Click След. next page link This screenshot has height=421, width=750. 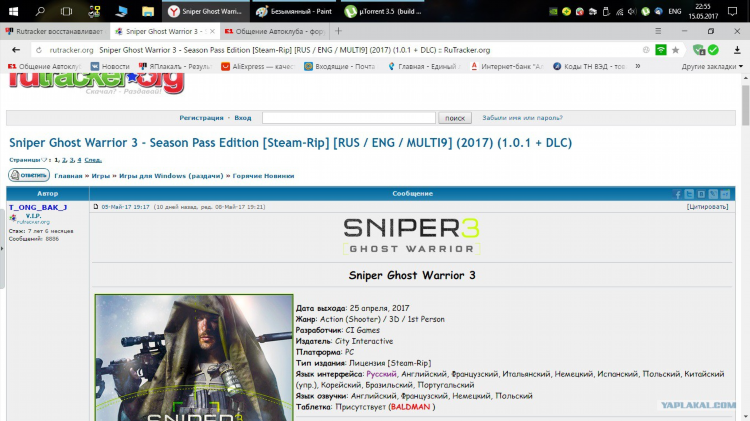click(93, 160)
